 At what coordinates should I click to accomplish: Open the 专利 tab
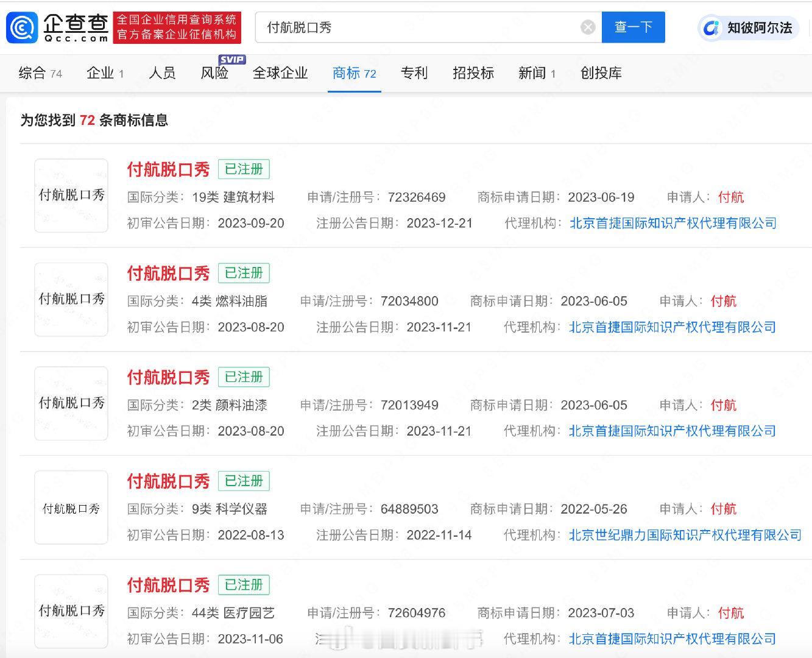(x=414, y=73)
